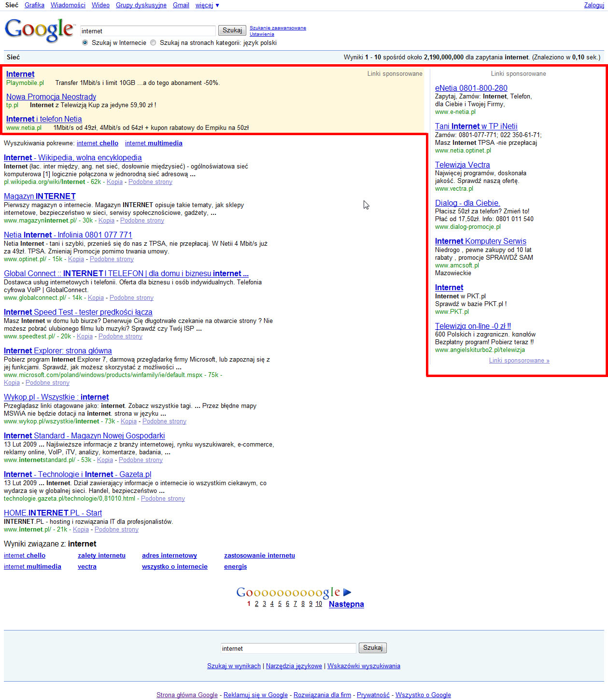The width and height of the screenshot is (608, 700).
Task: Open 'Netia Internet - Infolinia 0801 077 771' result
Action: 68,235
